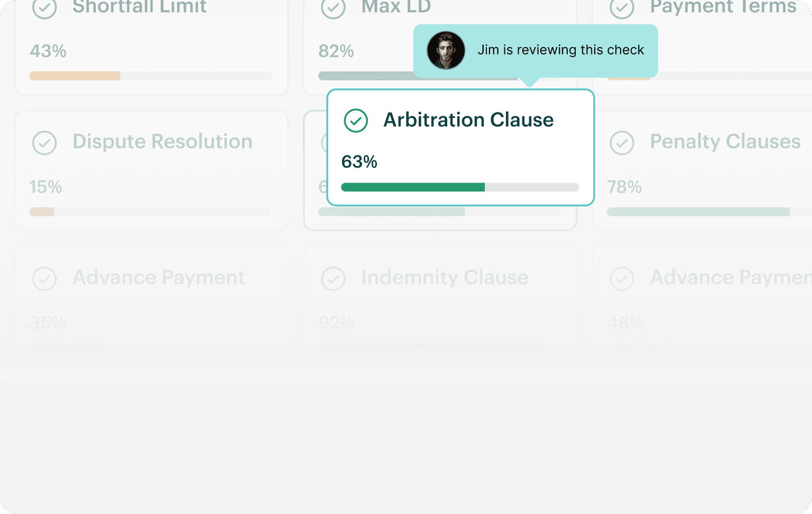The width and height of the screenshot is (812, 514).
Task: Click the Arbitration Clause progress bar
Action: 460,187
